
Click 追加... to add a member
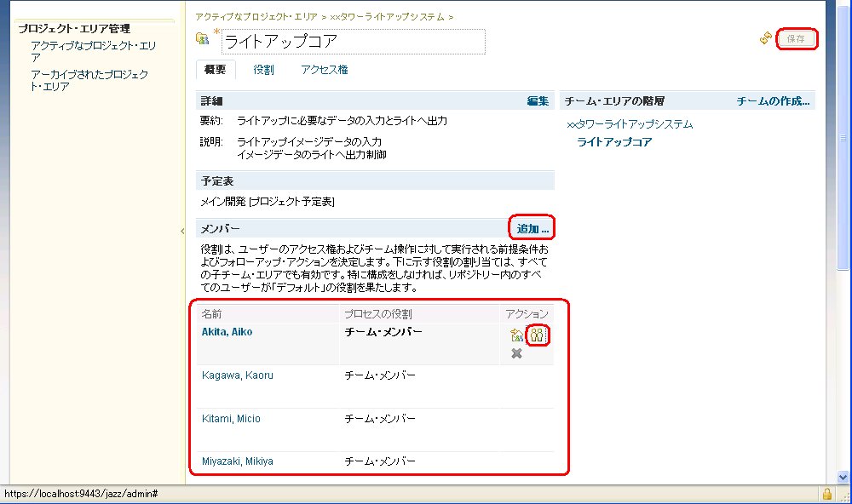532,229
